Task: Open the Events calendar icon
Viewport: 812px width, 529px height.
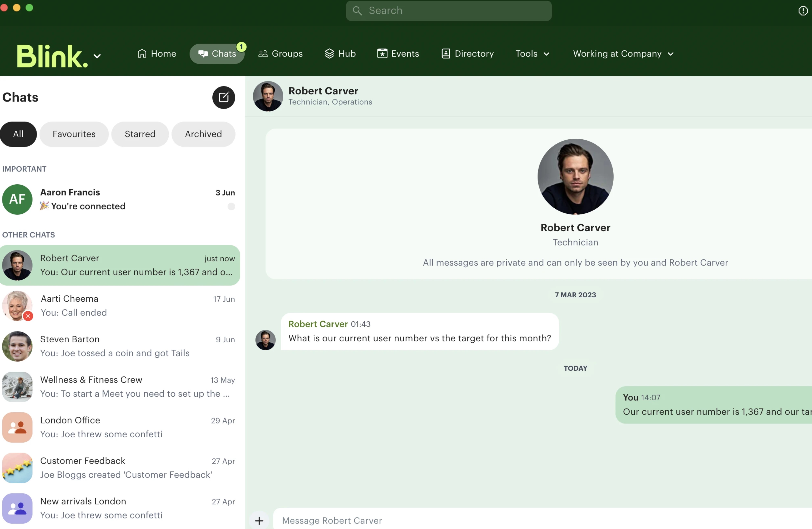Action: [382, 54]
